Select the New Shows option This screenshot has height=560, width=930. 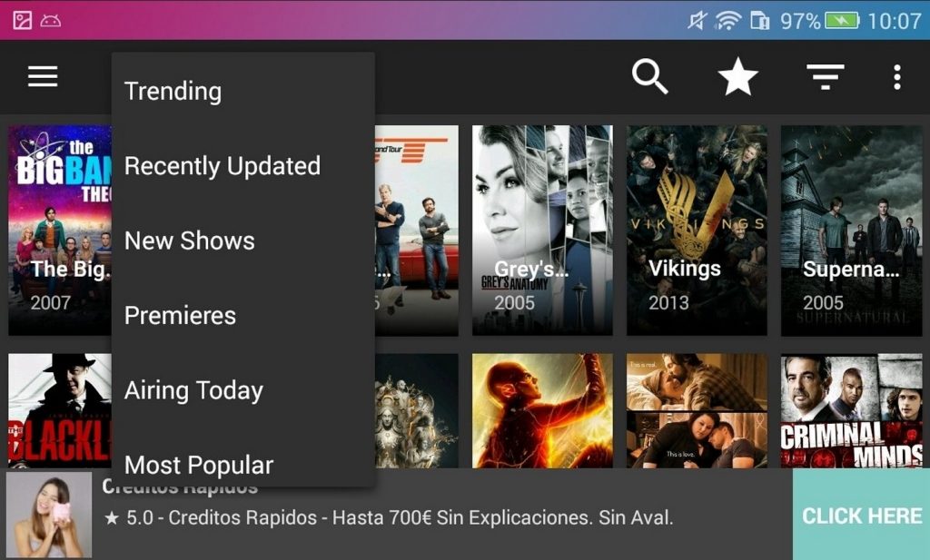click(x=243, y=241)
